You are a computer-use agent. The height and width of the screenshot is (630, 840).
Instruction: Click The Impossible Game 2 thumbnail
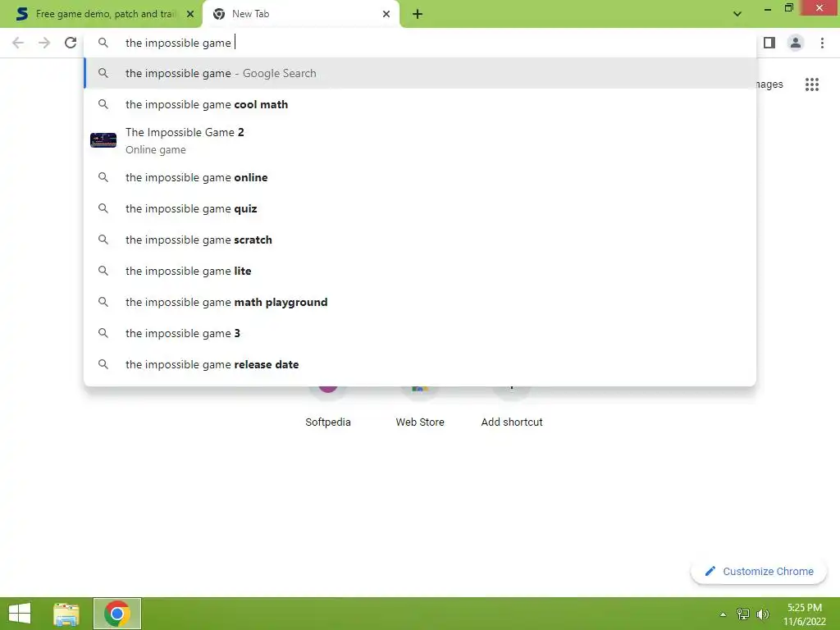[x=103, y=140]
